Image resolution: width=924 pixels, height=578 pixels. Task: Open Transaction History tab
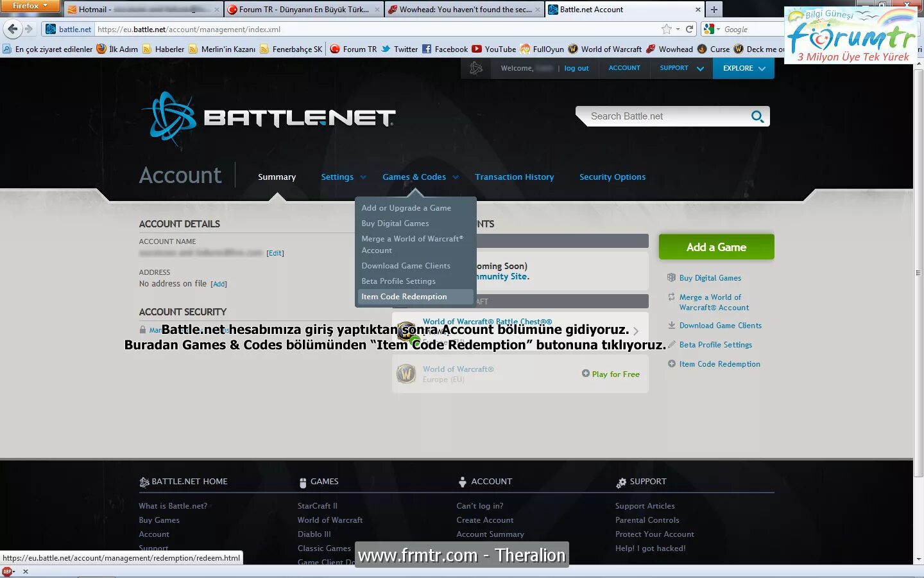(x=515, y=177)
